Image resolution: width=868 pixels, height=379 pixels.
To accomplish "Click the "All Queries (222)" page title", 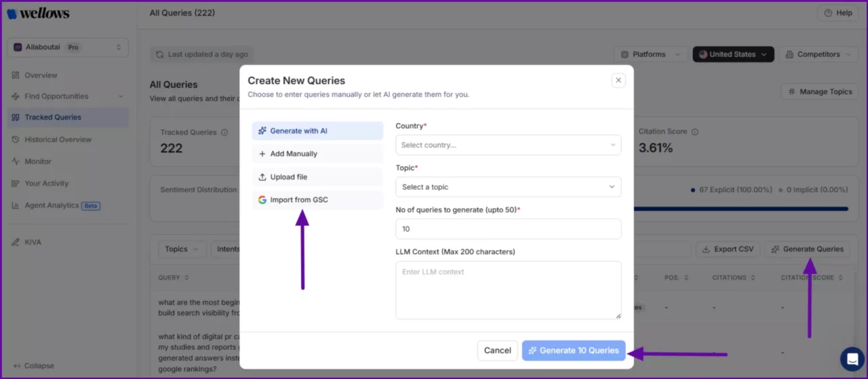I will [182, 13].
